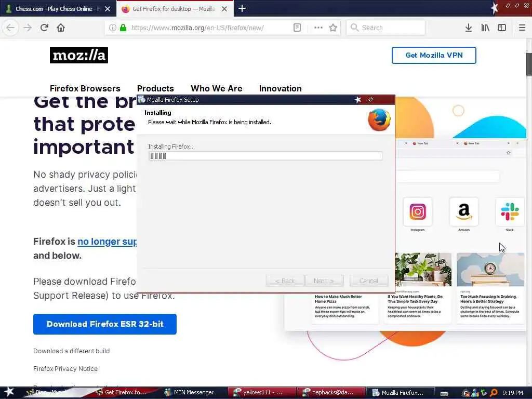Toggle Reader View icon in address bar

click(x=297, y=28)
